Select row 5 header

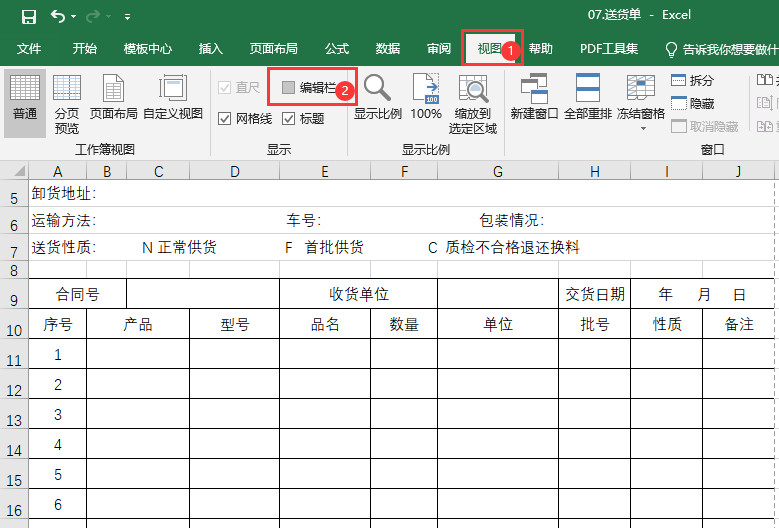[x=14, y=194]
